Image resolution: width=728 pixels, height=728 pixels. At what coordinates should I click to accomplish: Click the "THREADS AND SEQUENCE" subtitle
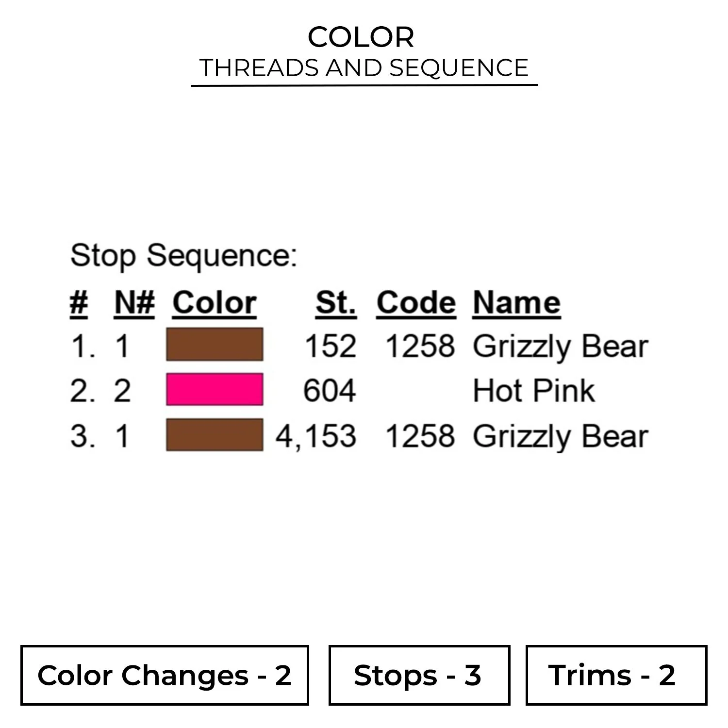(364, 67)
